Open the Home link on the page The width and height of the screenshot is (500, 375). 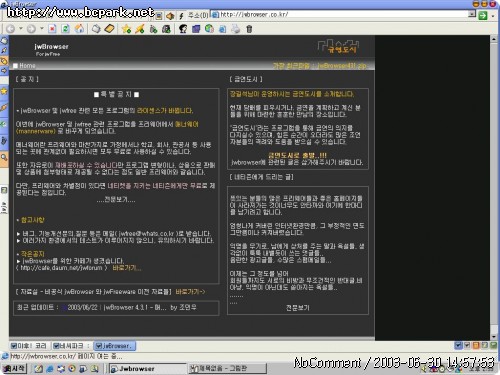click(27, 65)
